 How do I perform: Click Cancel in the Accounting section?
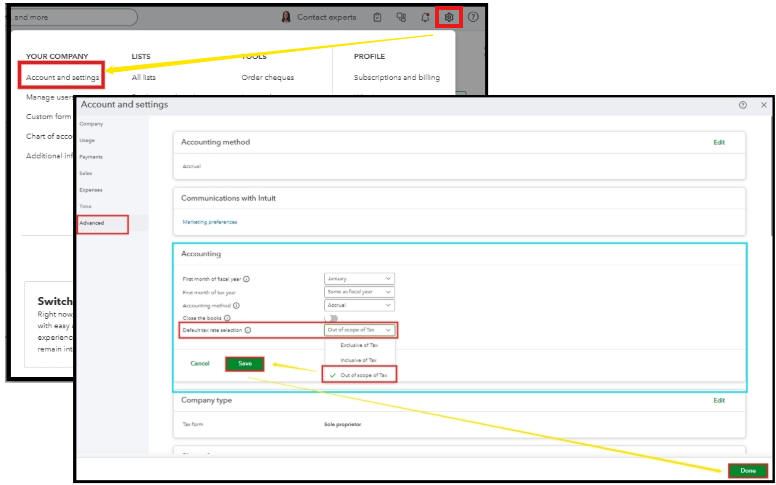(200, 364)
